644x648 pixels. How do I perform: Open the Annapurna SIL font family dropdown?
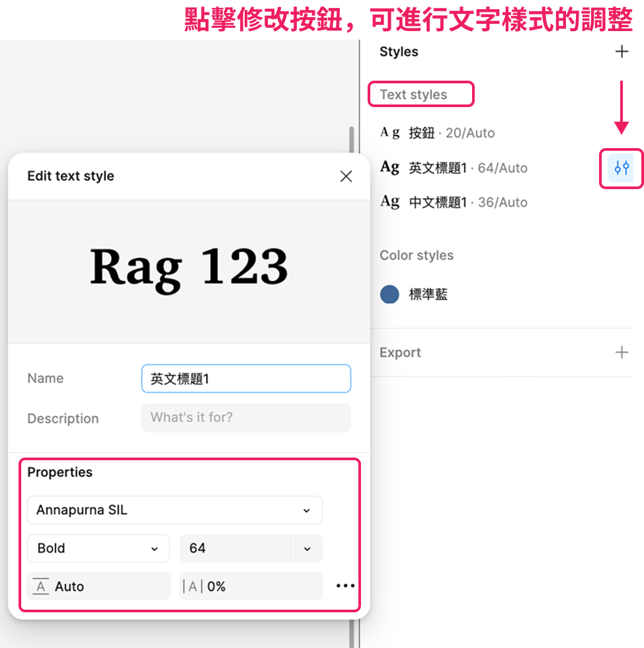coord(175,510)
